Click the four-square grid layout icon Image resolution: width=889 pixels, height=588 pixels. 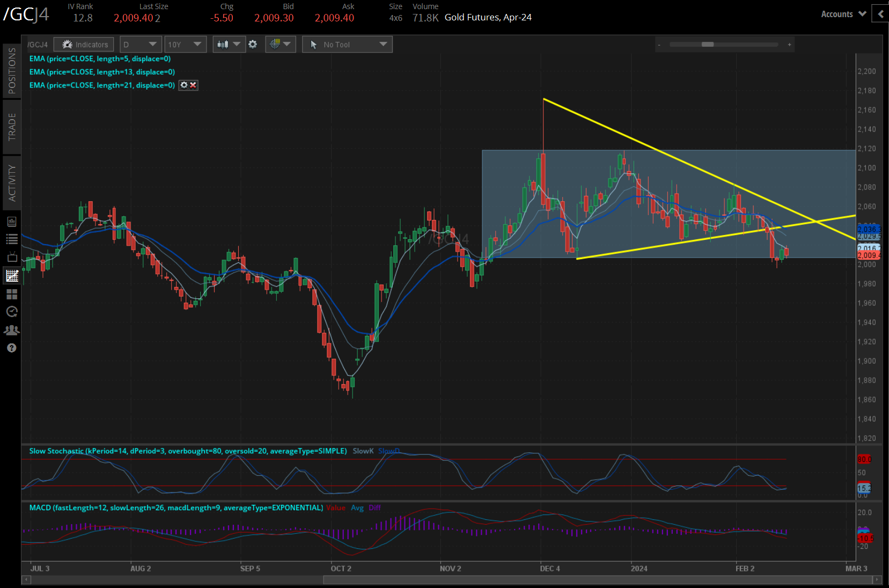point(12,294)
